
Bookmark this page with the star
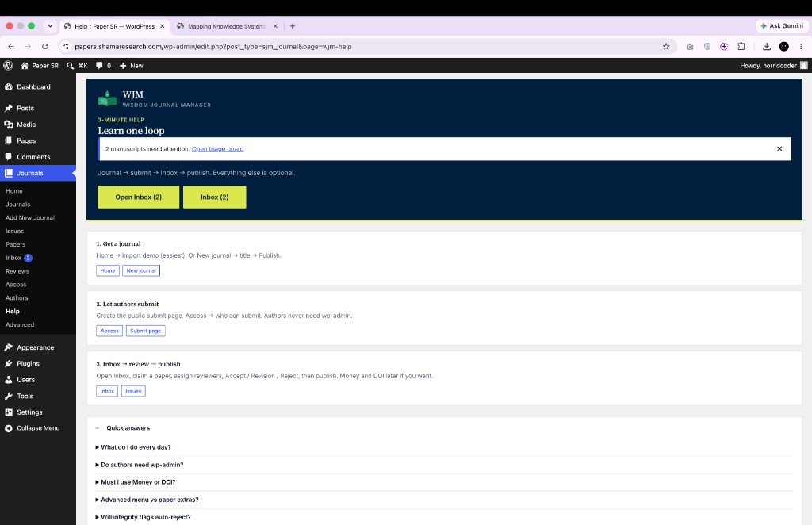tap(666, 47)
